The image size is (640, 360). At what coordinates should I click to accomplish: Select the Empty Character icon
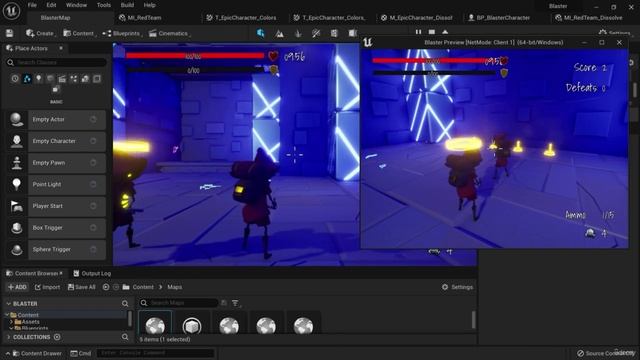pyautogui.click(x=17, y=141)
